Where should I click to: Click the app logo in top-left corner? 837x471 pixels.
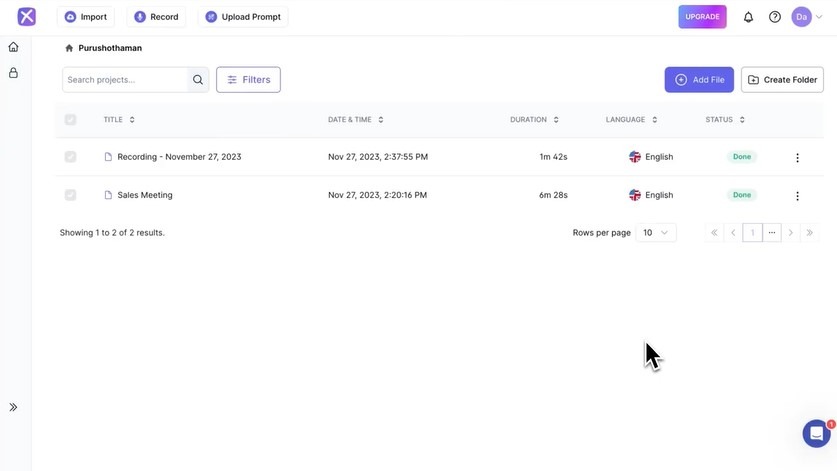point(27,17)
